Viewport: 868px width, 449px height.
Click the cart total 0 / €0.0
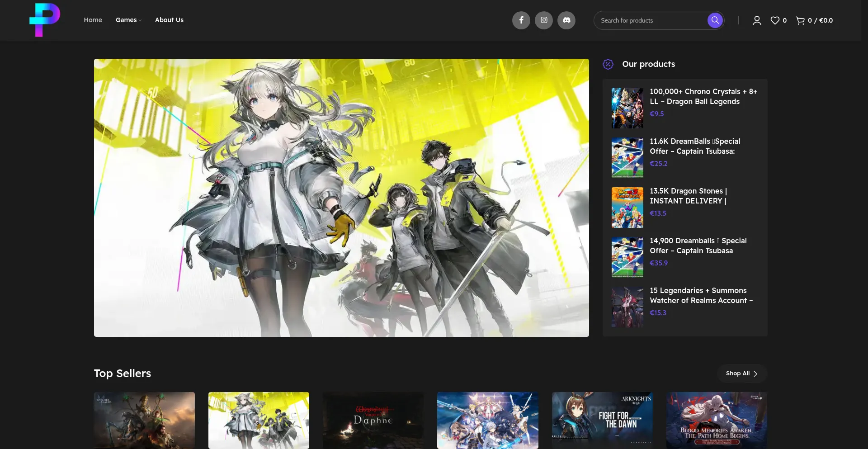pos(820,20)
